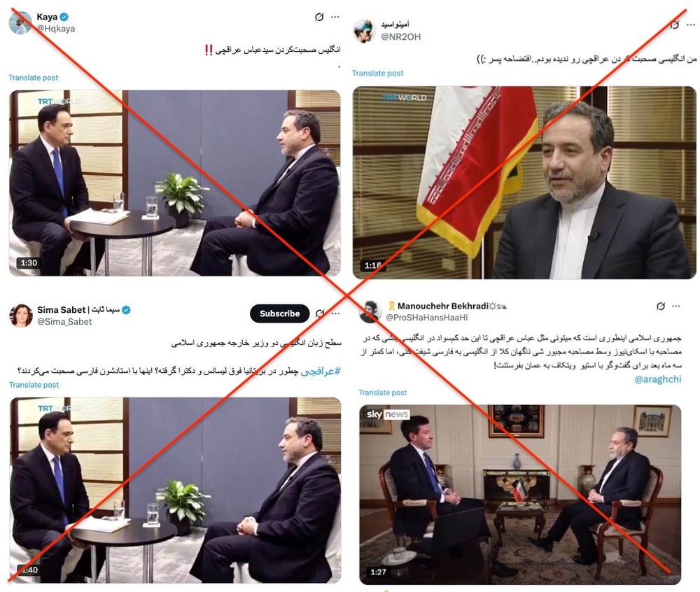The image size is (700, 592).
Task: Click Grok icon on @NR2OH post
Action: [x=675, y=24]
